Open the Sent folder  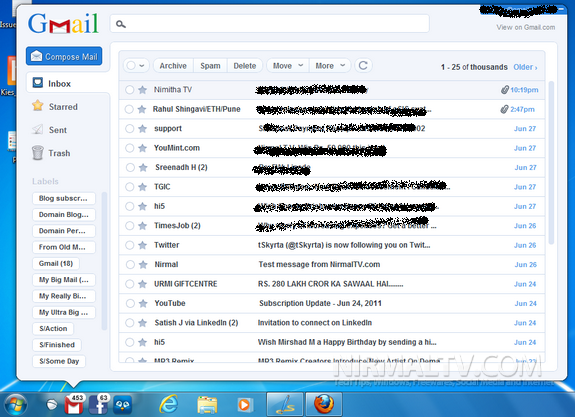coord(50,130)
